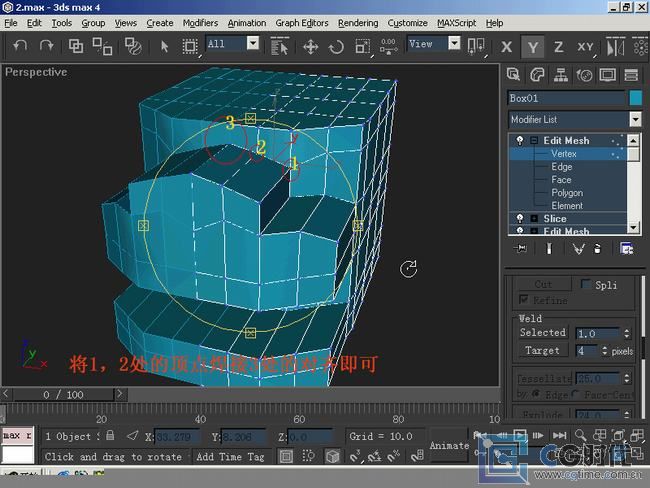This screenshot has height=488, width=650.
Task: Toggle the Refine checkbox
Action: [x=524, y=299]
